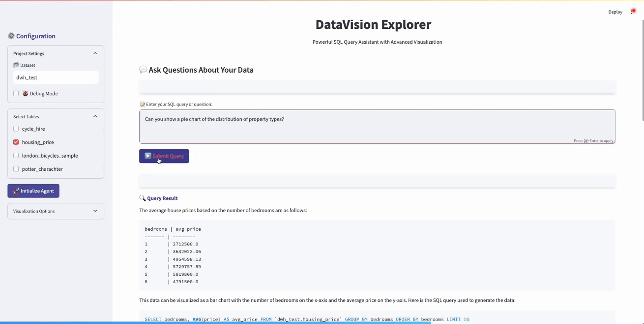Select the potter_charachter table
This screenshot has height=324, width=644.
click(16, 169)
